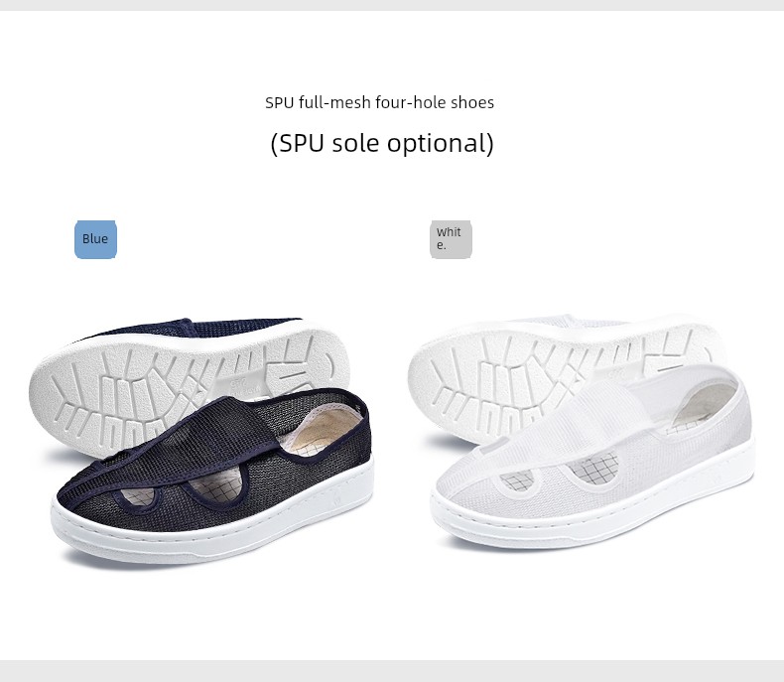Viewport: 784px width, 682px height.
Task: Click the navy blue mesh shoe image
Action: (215, 475)
